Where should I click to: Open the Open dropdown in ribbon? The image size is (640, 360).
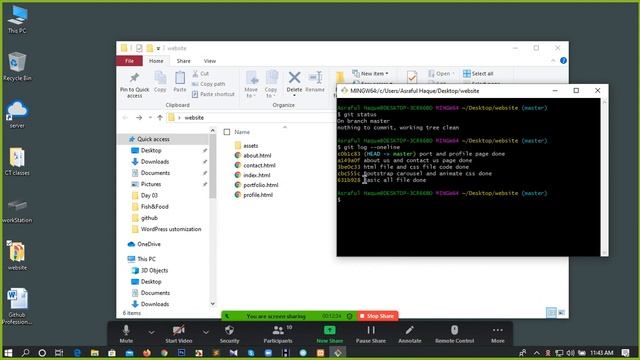(x=441, y=73)
